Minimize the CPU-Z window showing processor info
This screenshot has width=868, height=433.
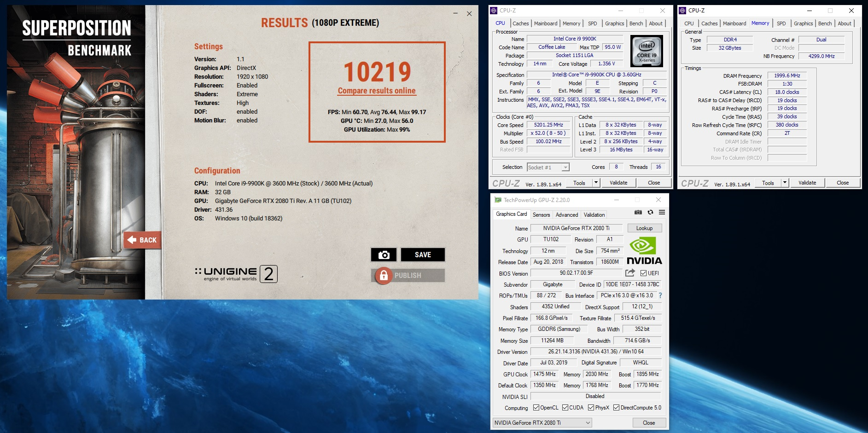click(x=620, y=11)
